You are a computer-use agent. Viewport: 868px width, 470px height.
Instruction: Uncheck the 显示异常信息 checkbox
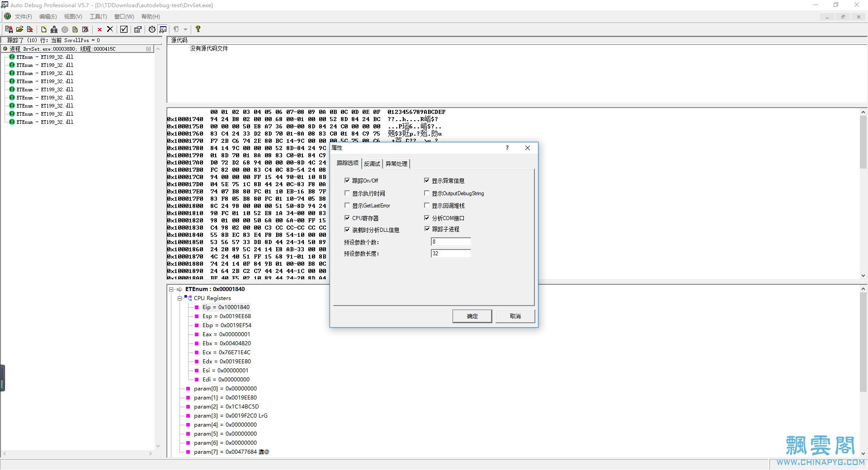[427, 180]
